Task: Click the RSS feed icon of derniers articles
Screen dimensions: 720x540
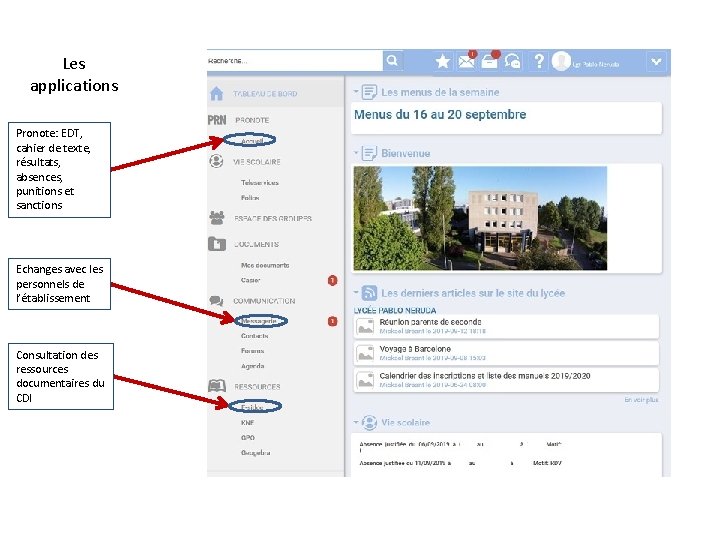Action: pos(369,292)
